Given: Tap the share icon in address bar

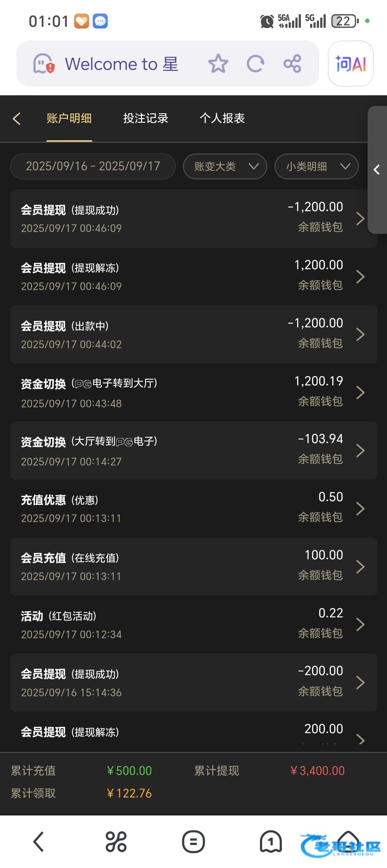Looking at the screenshot, I should [292, 64].
